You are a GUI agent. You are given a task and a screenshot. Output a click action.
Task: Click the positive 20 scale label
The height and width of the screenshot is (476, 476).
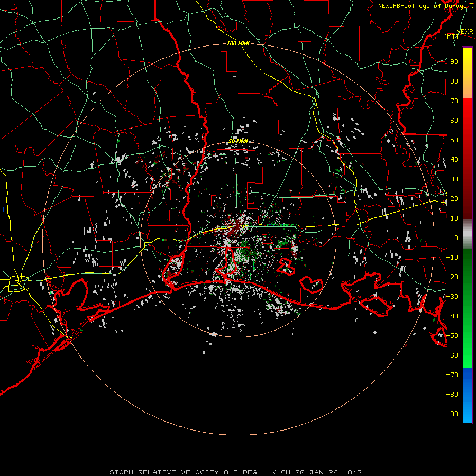coord(454,198)
